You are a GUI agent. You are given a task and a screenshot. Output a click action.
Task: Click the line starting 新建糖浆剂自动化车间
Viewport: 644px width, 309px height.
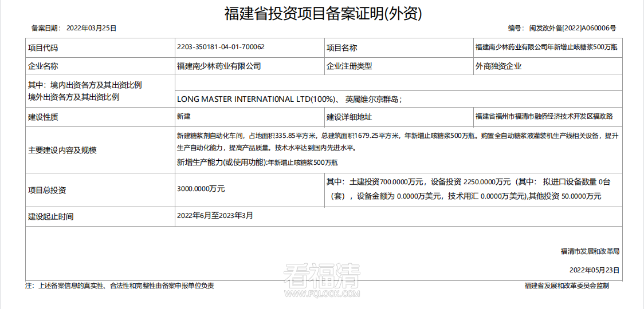click(396, 136)
